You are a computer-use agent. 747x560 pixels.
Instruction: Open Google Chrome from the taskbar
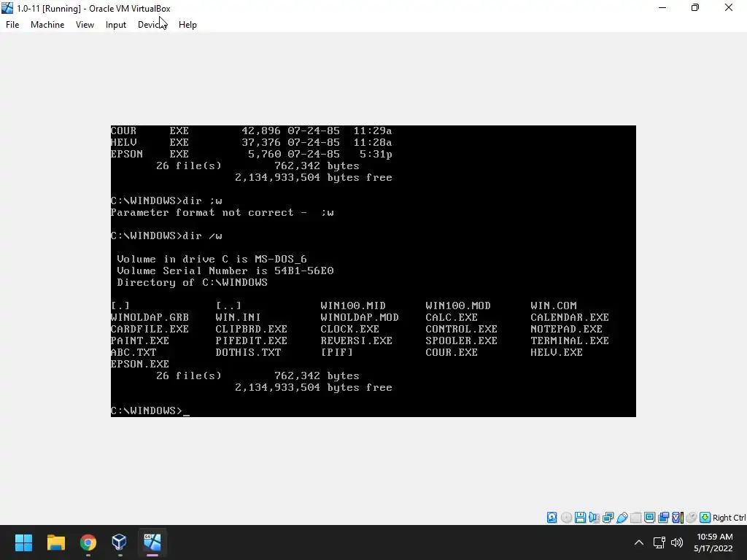(x=88, y=542)
